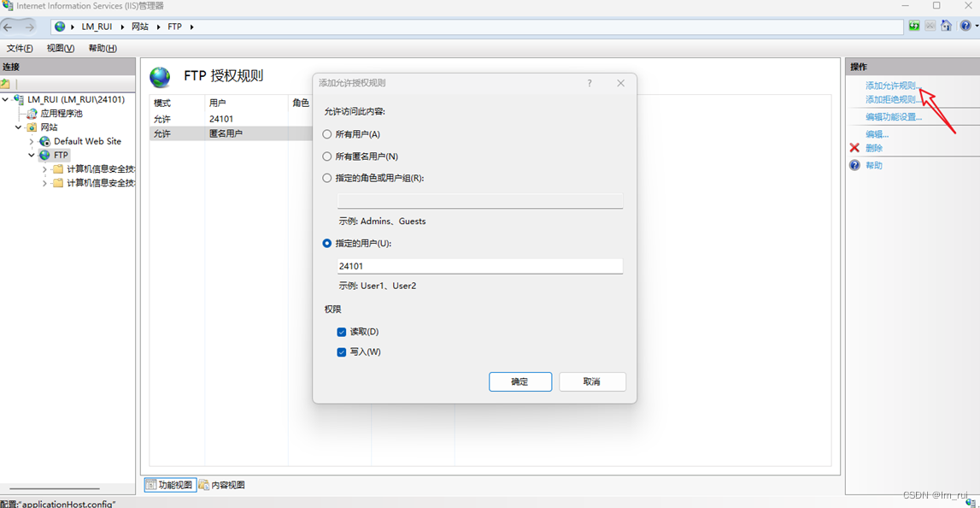
Task: Expand the Default Web Site node
Action: click(32, 141)
